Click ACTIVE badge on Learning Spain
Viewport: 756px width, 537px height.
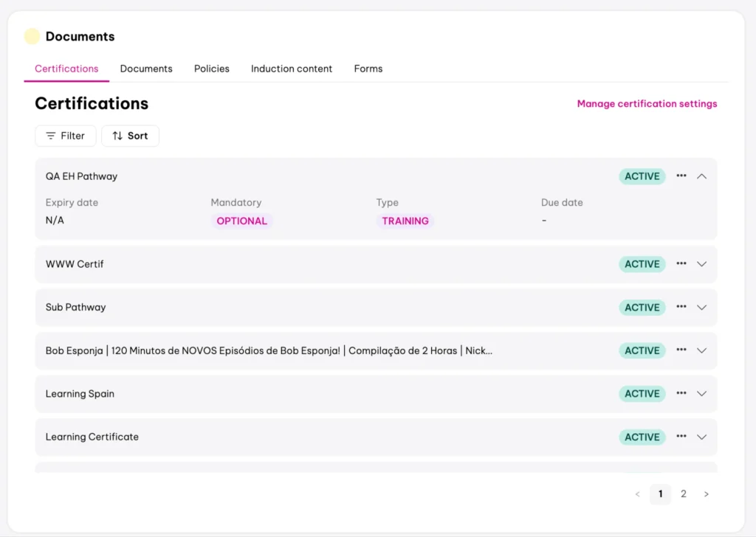pyautogui.click(x=642, y=393)
